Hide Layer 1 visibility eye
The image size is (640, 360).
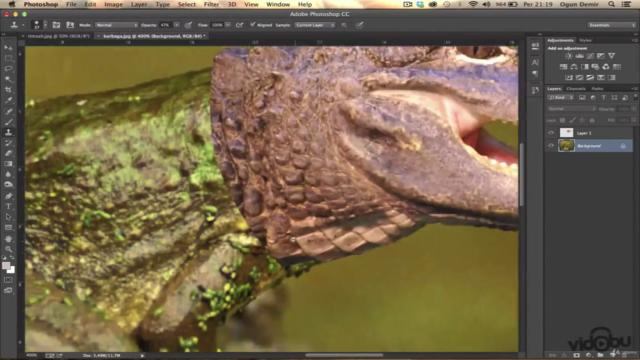551,133
